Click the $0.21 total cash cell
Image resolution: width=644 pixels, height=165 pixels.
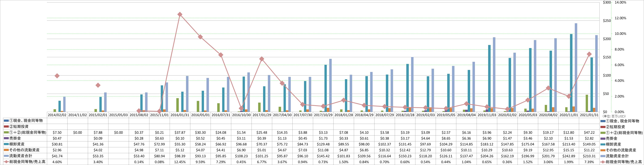tap(159, 132)
